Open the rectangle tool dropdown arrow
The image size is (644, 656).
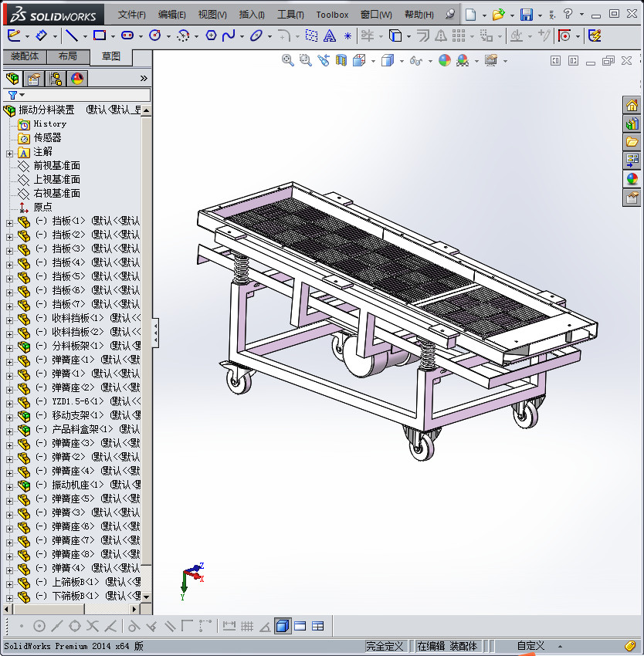tap(113, 37)
